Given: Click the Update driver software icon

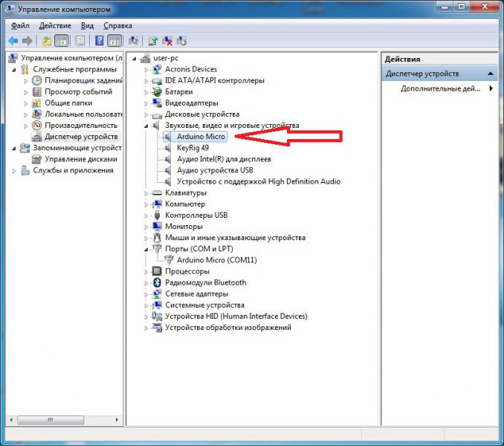Looking at the screenshot, I should (x=153, y=41).
